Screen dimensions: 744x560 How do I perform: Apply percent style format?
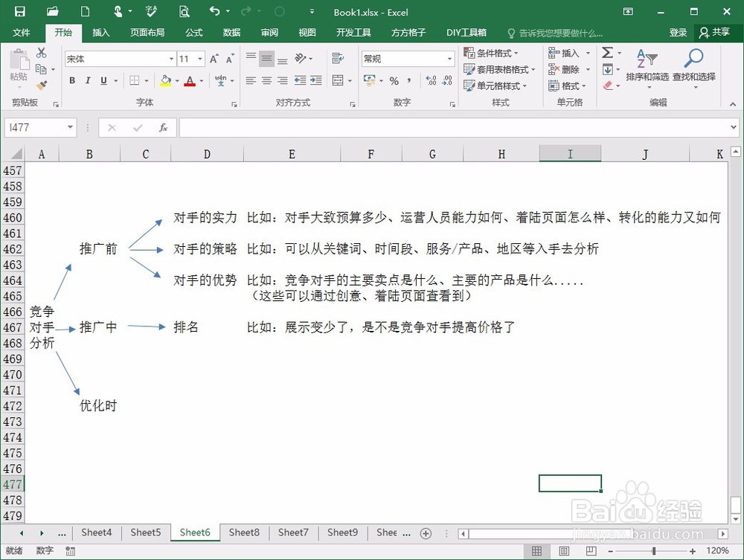point(394,80)
